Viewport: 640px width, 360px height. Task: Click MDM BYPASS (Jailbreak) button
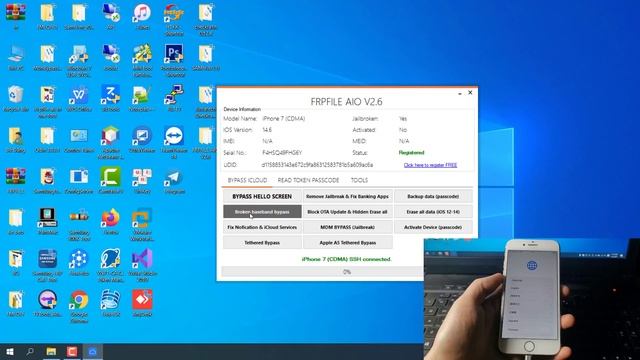tap(347, 227)
